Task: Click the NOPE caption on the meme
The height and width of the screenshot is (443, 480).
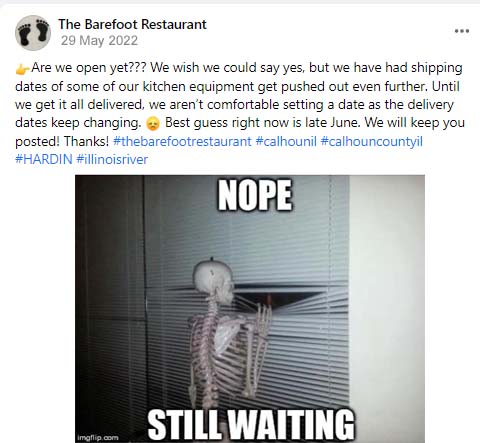Action: click(x=255, y=195)
